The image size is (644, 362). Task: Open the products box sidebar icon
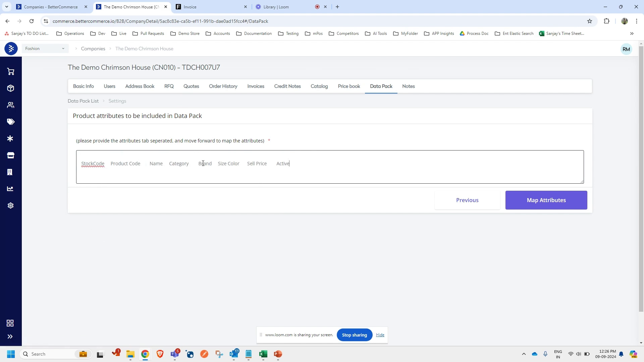coord(10,88)
